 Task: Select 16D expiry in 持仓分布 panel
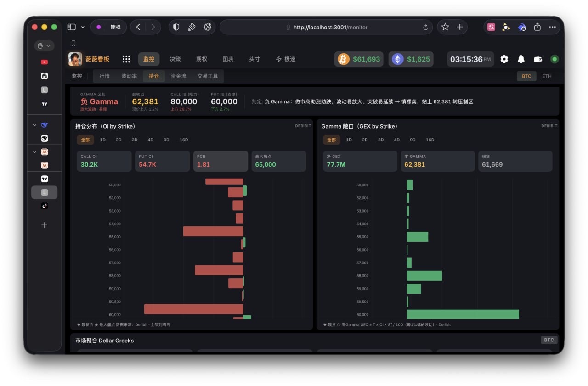(x=184, y=140)
